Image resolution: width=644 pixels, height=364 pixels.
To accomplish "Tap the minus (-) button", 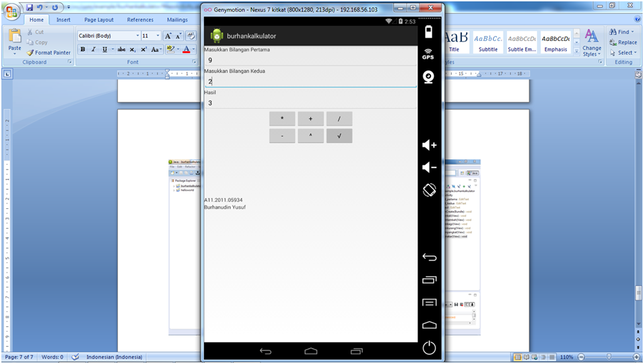I will point(282,136).
